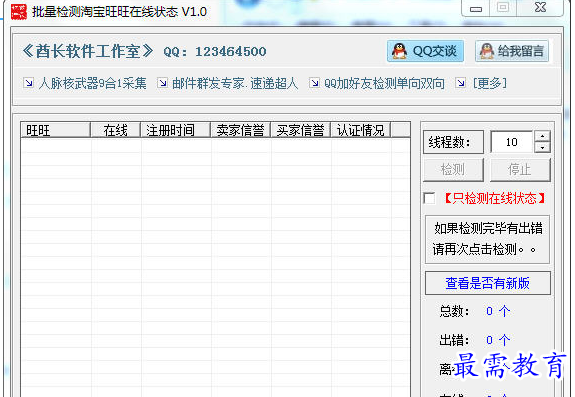Click arrow icon before 人脉核武器9合1采集

28,83
